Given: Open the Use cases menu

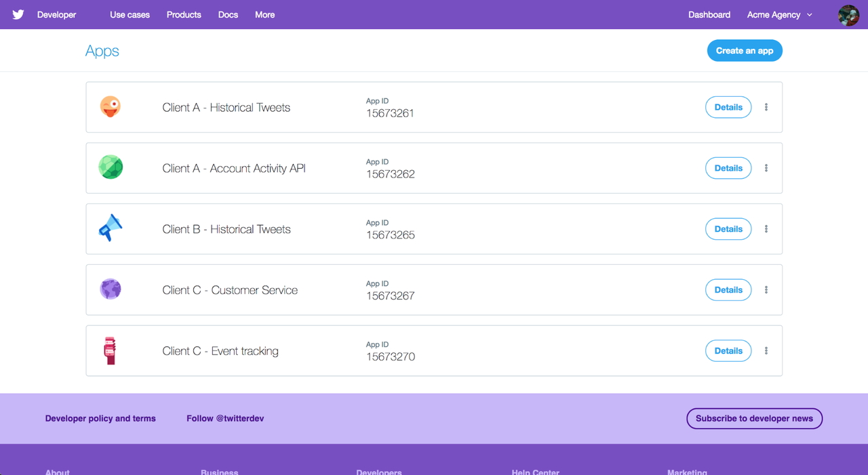Looking at the screenshot, I should [130, 14].
